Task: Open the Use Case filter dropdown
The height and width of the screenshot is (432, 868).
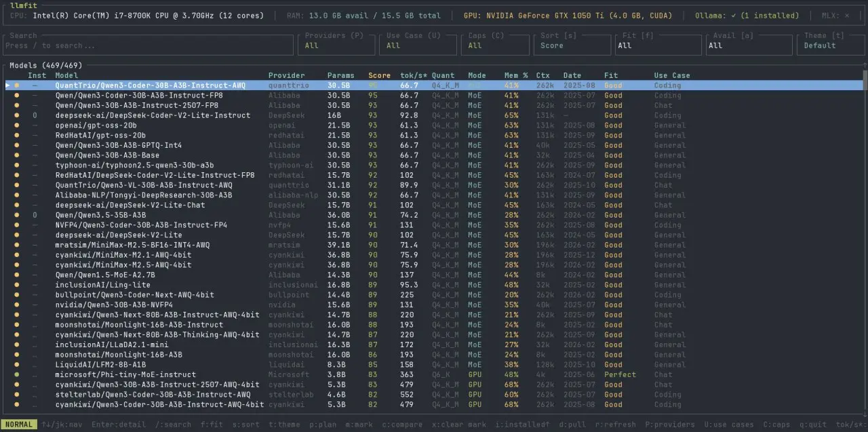Action: click(x=418, y=45)
